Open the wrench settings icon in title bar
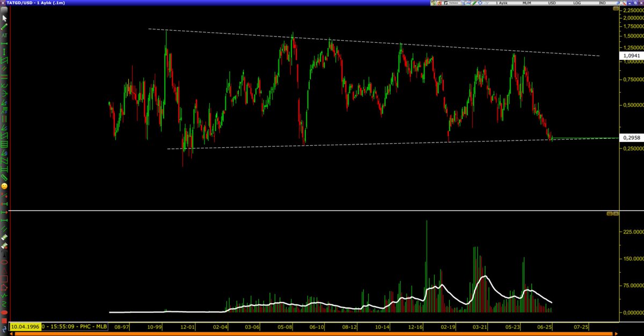Image resolution: width=644 pixels, height=336 pixels. 624,3
